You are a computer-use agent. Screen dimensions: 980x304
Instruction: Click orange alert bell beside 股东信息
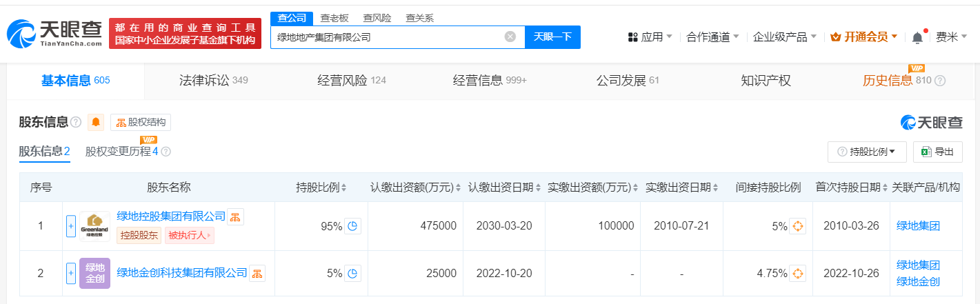96,123
